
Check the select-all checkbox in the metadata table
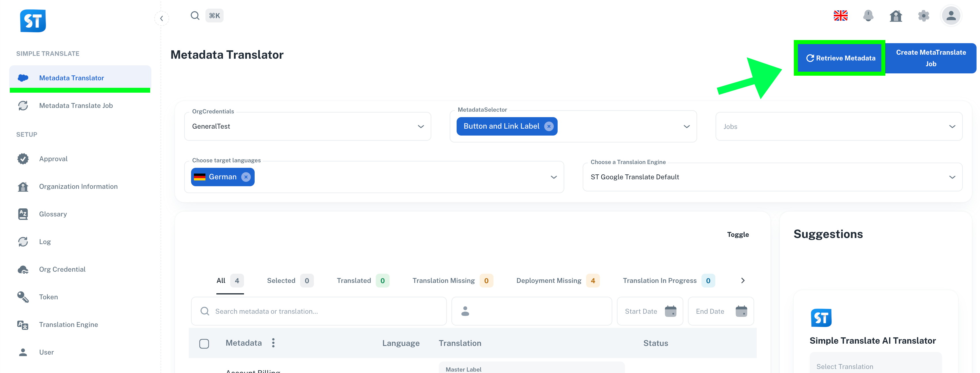[204, 343]
